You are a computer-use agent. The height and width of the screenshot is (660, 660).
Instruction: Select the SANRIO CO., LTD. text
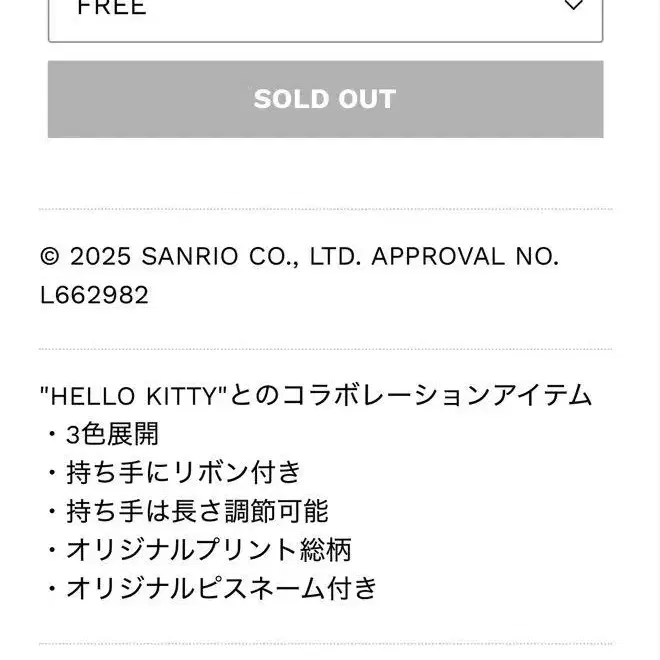click(251, 256)
